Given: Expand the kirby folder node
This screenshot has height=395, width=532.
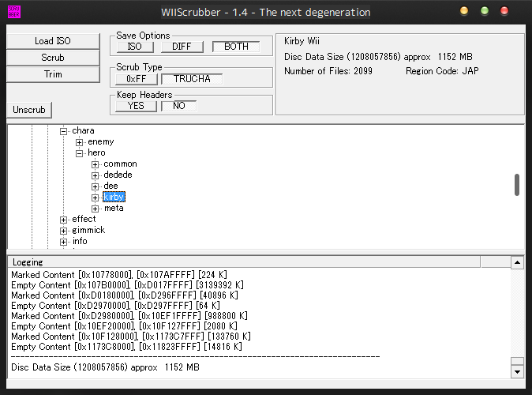Looking at the screenshot, I should coord(95,197).
